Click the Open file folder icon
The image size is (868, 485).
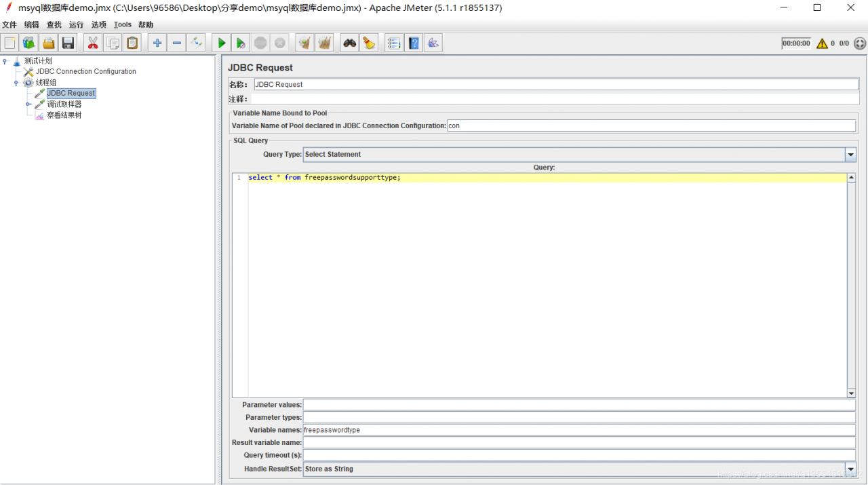(48, 43)
